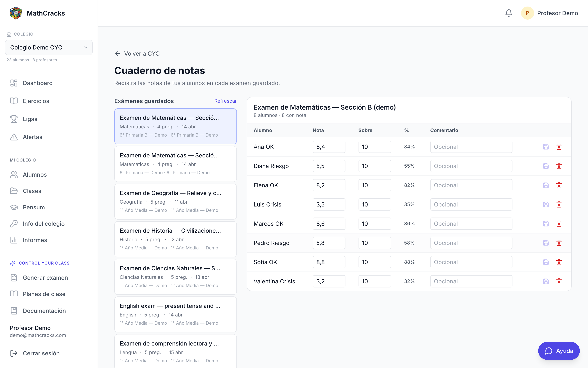
Task: Open the notifications bell
Action: 509,13
